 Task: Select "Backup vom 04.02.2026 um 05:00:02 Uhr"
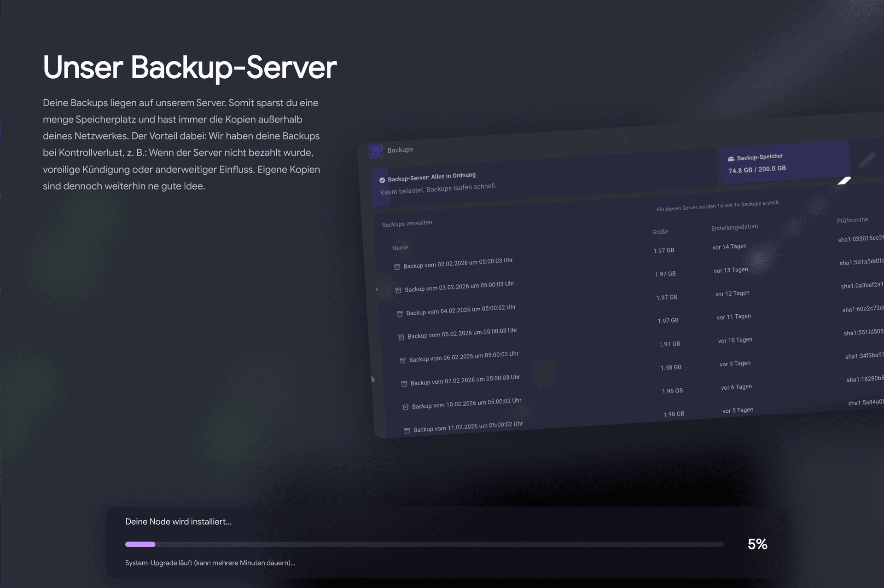point(460,310)
